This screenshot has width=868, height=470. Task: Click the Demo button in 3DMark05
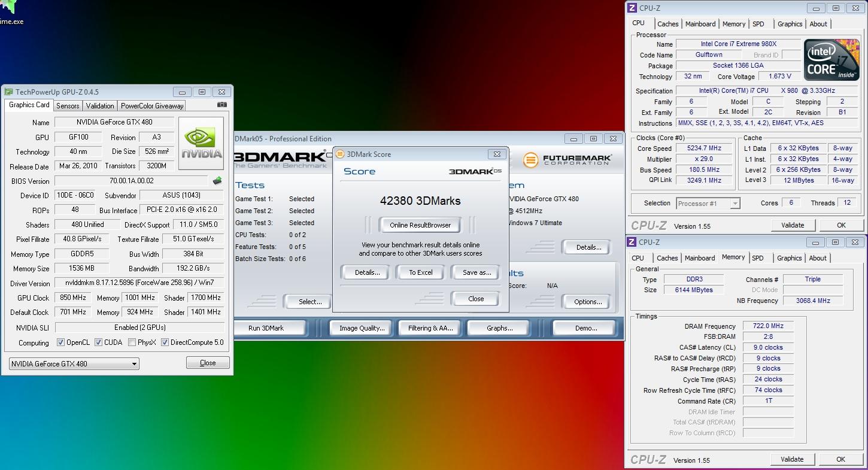point(586,328)
